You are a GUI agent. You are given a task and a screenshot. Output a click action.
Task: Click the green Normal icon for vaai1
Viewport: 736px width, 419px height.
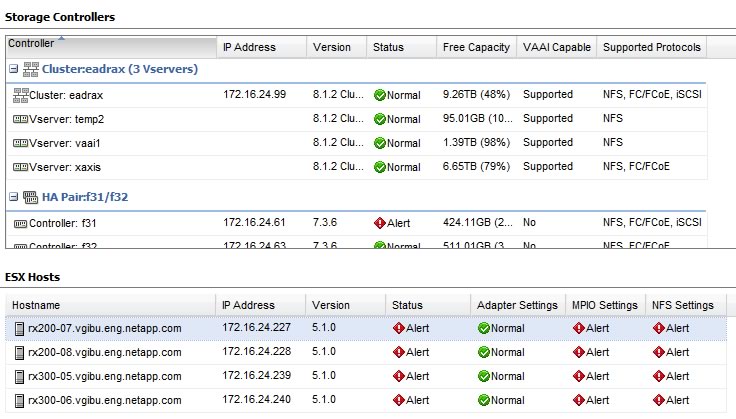pos(379,143)
